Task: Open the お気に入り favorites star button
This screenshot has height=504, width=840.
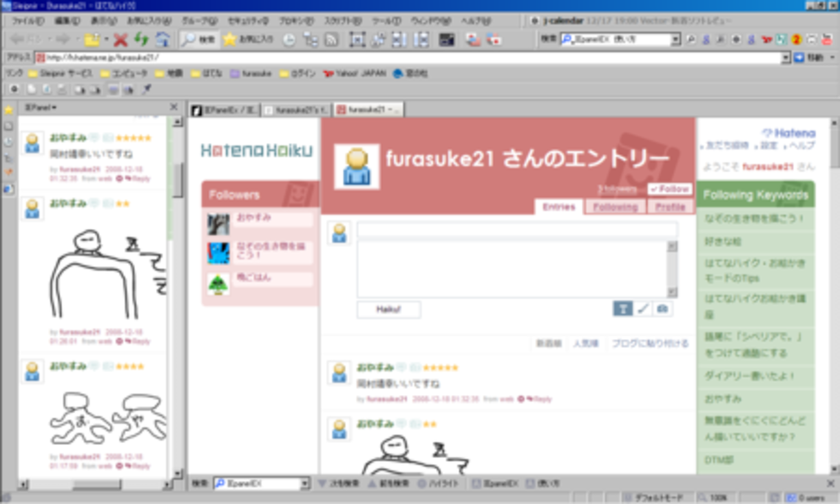Action: pos(248,40)
